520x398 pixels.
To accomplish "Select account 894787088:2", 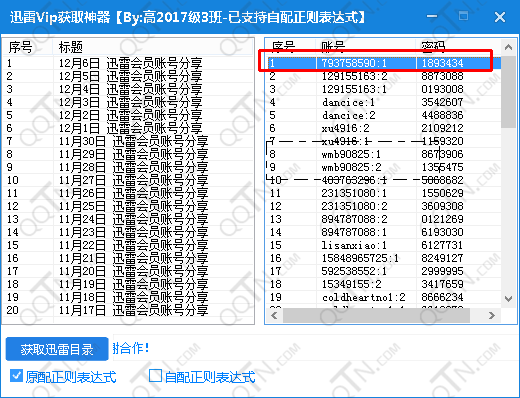I will pyautogui.click(x=384, y=219).
